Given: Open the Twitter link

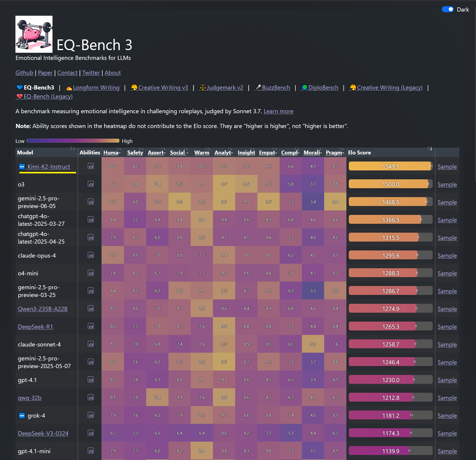Looking at the screenshot, I should coord(91,73).
